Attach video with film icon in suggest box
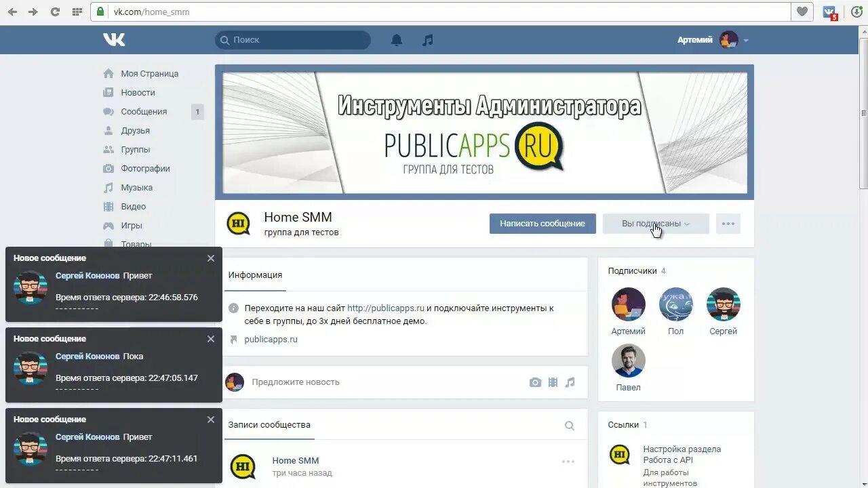Image resolution: width=868 pixels, height=488 pixels. pos(553,382)
